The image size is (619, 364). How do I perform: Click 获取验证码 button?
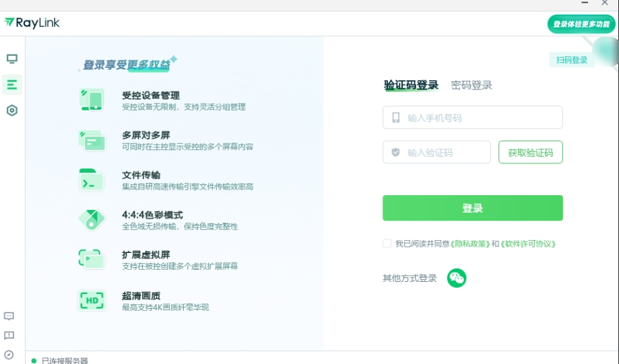[531, 152]
